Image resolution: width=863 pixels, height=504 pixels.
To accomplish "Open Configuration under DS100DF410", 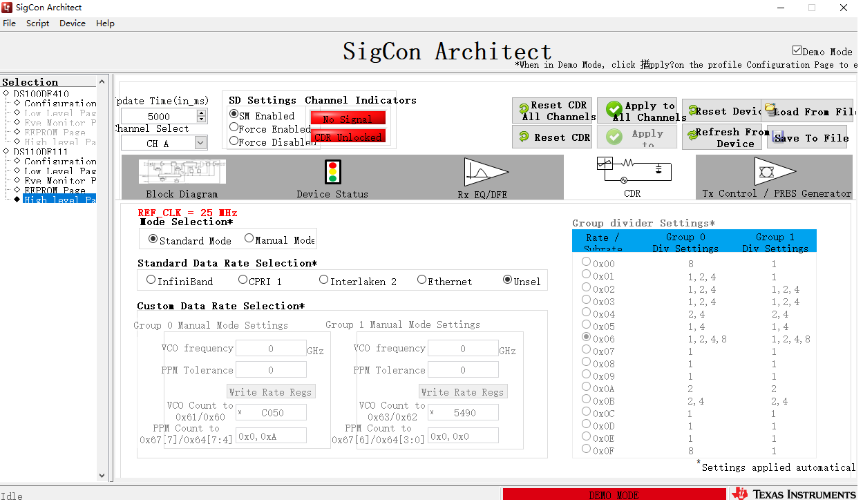I will pyautogui.click(x=60, y=103).
